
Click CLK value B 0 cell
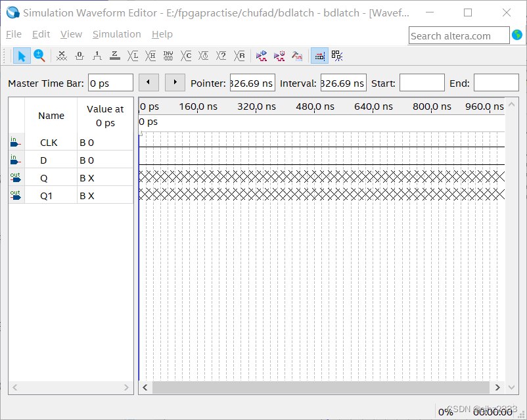click(x=105, y=142)
